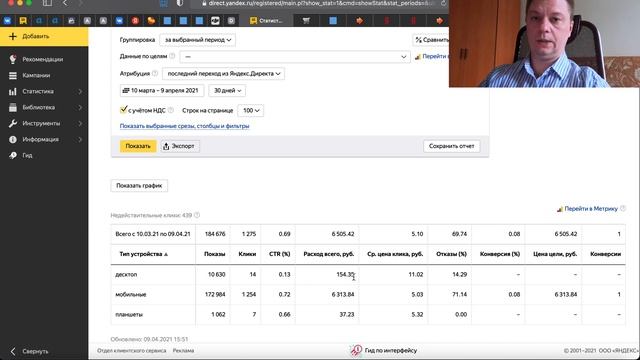Viewport: 640px width, 360px height.
Task: Toggle the Safari sidebar button
Action: point(47,3)
